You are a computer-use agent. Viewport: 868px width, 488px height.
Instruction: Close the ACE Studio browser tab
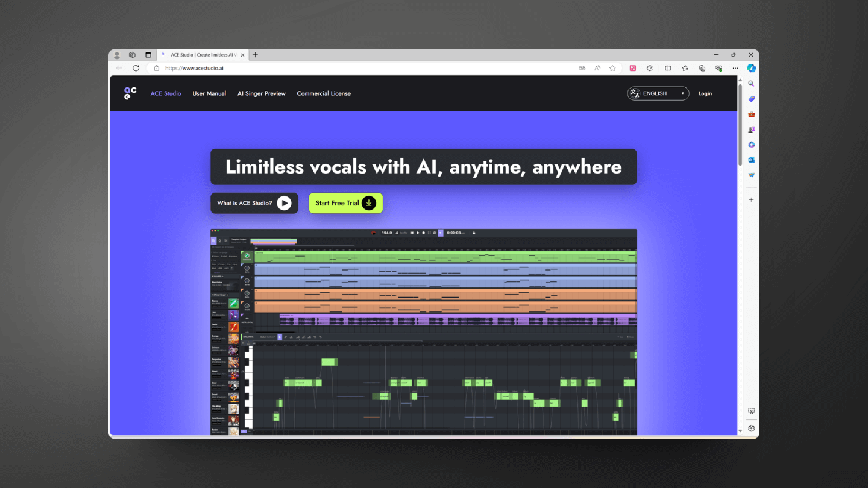coord(243,55)
